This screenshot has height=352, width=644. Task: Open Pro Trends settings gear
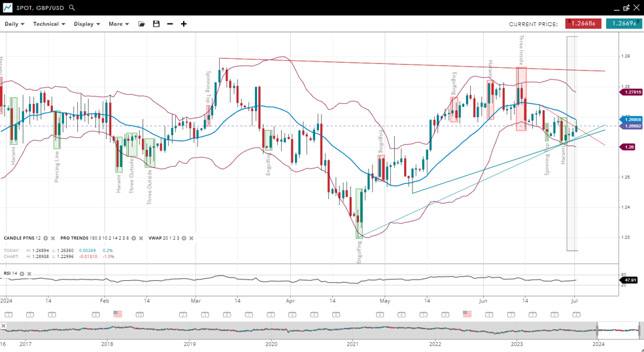pyautogui.click(x=134, y=238)
